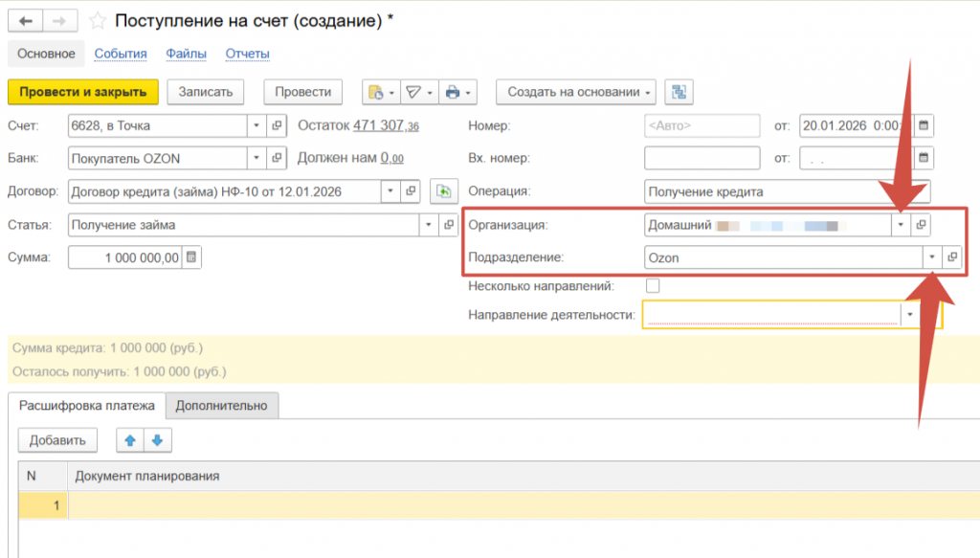The height and width of the screenshot is (558, 980).
Task: Switch to the Дополнительно tab
Action: pyautogui.click(x=221, y=406)
